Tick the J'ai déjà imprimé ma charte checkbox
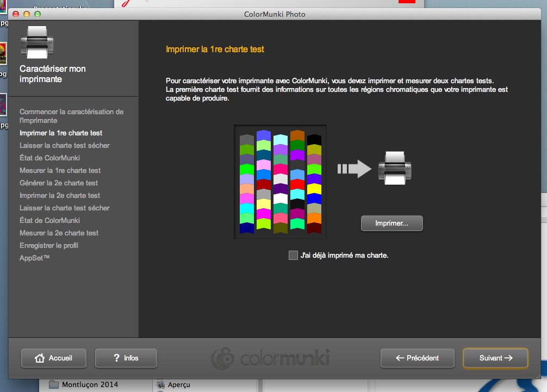547x392 pixels. [x=293, y=256]
